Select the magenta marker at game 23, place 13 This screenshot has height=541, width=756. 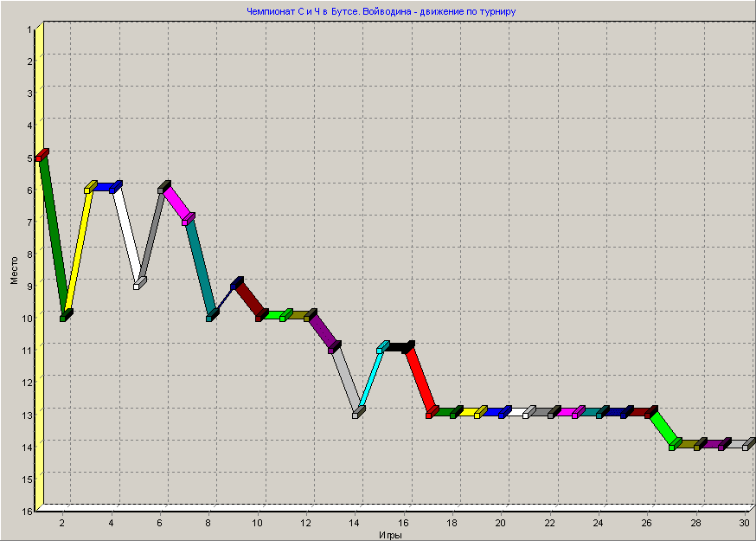pyautogui.click(x=579, y=412)
